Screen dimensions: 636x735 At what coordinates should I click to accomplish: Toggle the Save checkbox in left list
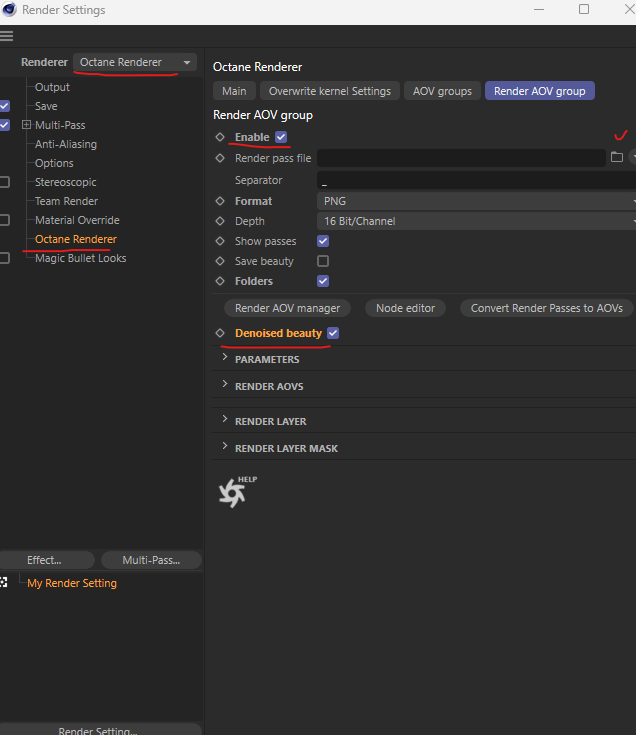[4, 106]
